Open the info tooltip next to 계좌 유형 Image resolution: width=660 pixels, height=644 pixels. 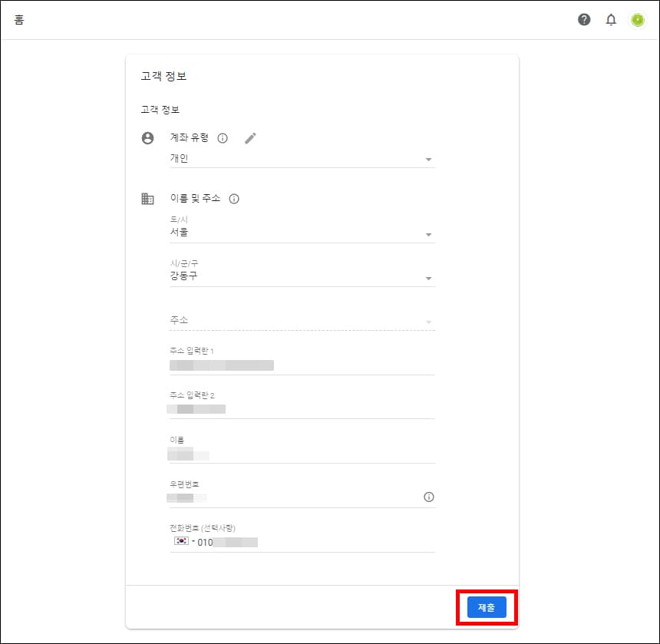(x=223, y=138)
